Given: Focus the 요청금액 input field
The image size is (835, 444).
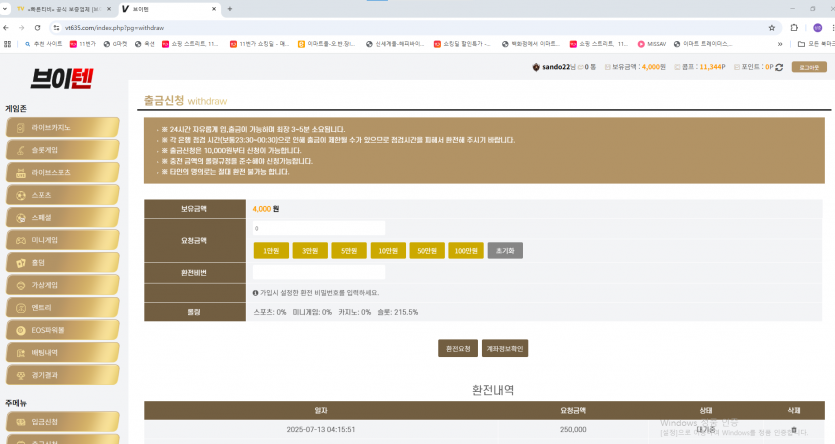Looking at the screenshot, I should click(x=318, y=228).
